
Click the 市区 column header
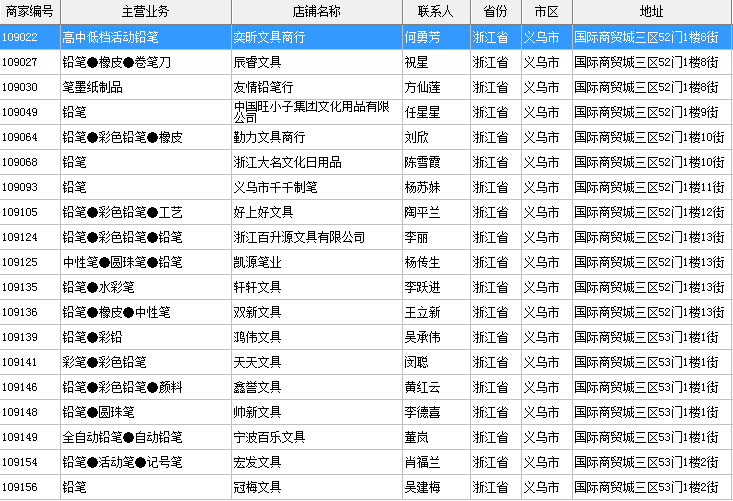[x=546, y=11]
